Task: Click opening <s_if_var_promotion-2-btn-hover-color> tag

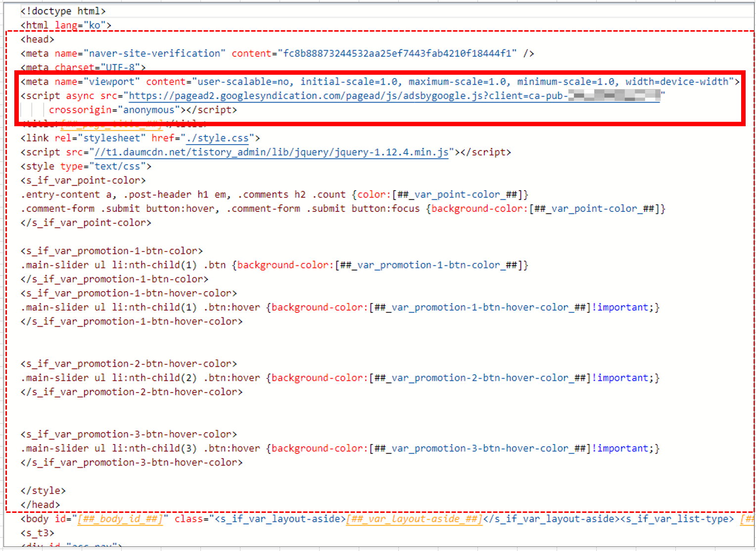Action: [x=129, y=364]
